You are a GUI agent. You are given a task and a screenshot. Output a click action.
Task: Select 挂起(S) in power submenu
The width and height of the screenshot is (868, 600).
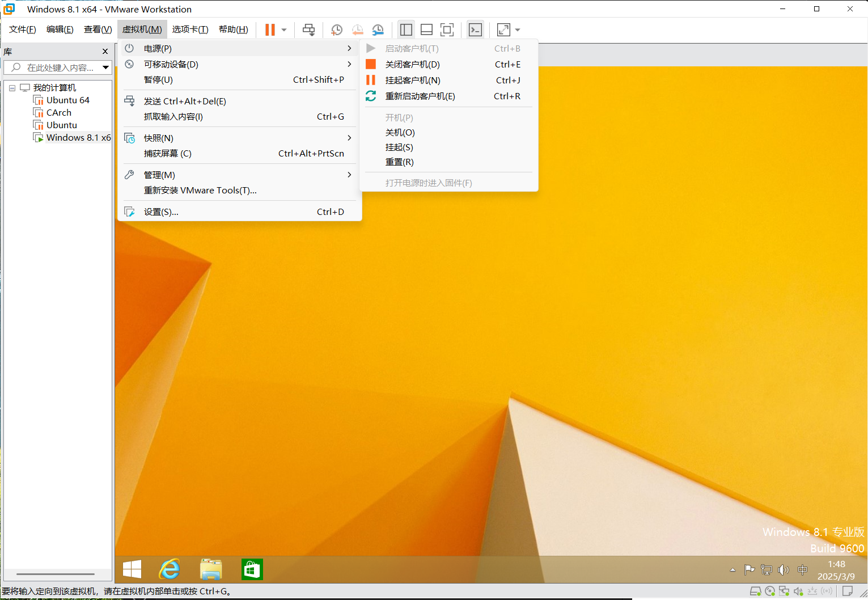point(448,147)
